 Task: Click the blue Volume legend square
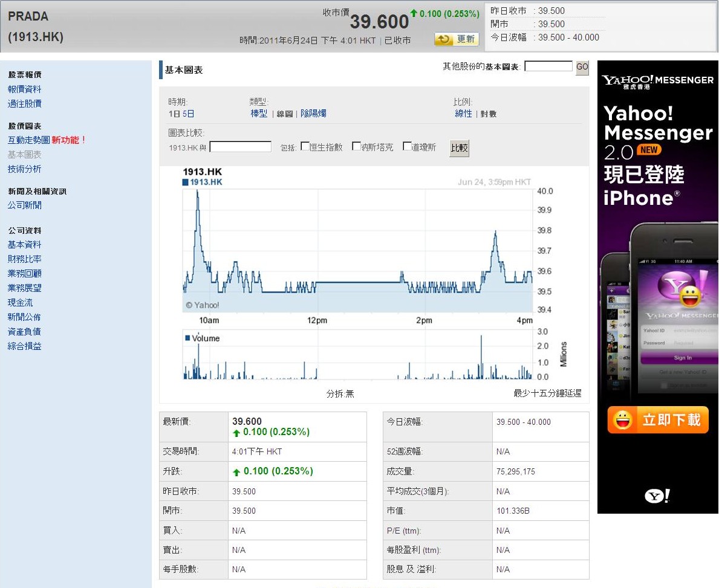[187, 338]
